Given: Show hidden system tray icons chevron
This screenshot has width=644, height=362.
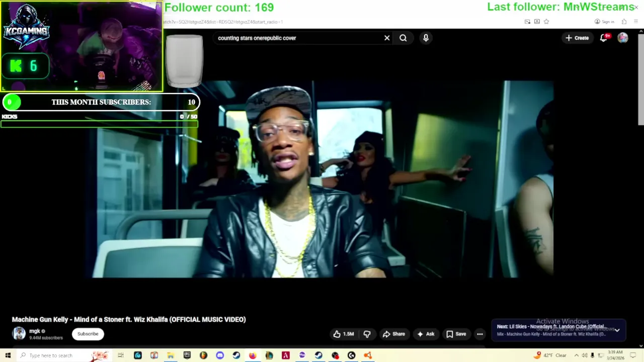Looking at the screenshot, I should click(x=577, y=355).
